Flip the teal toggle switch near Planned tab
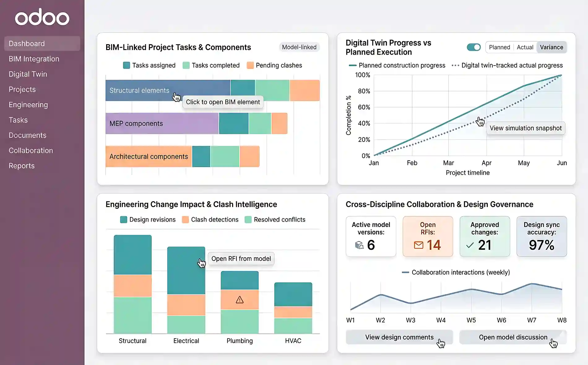 click(473, 47)
